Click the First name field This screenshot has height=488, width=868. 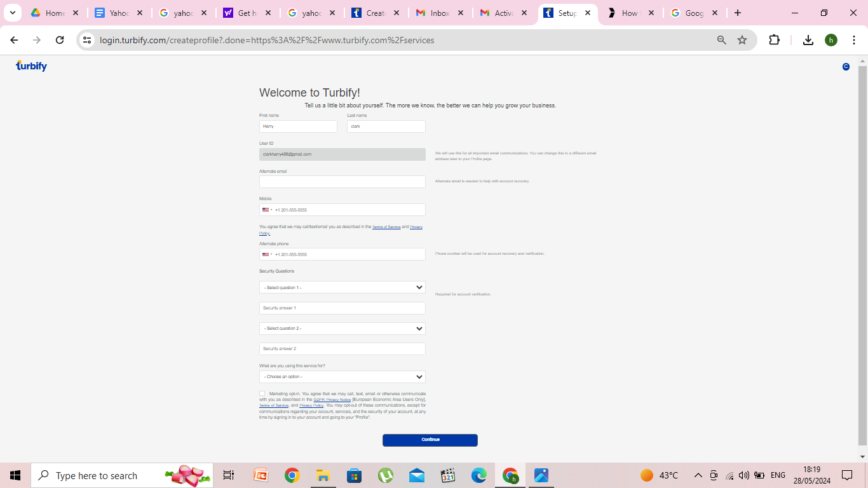click(298, 126)
